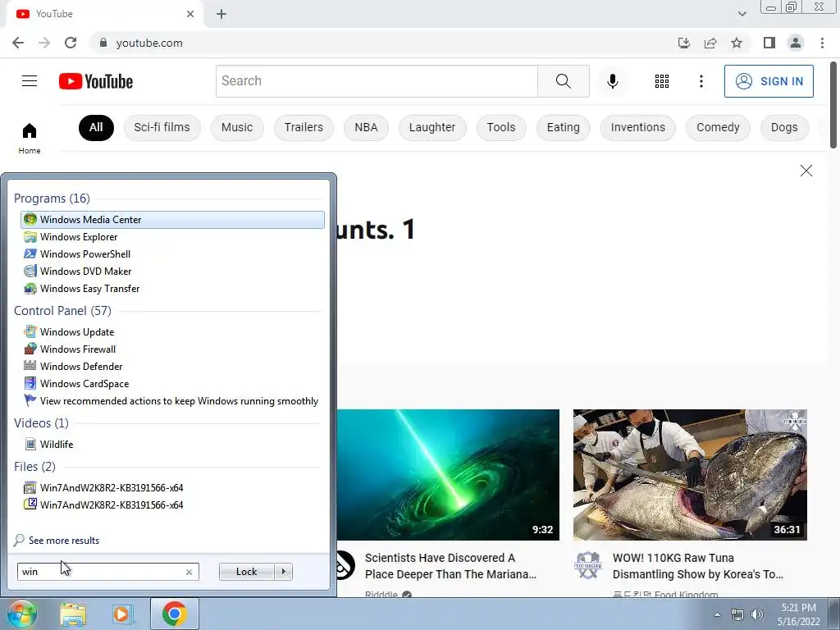Open the raw tuna video thumbnail
Image resolution: width=840 pixels, height=630 pixels.
(690, 475)
